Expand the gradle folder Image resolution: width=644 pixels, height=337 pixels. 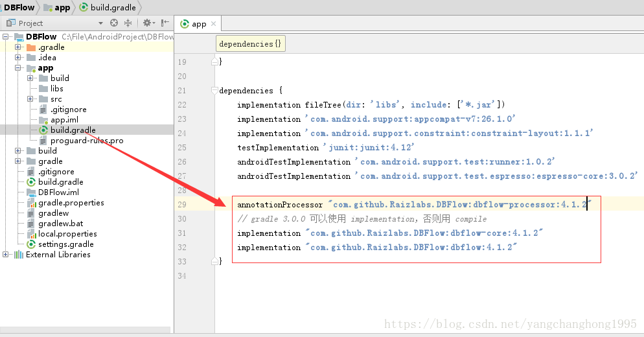(17, 161)
